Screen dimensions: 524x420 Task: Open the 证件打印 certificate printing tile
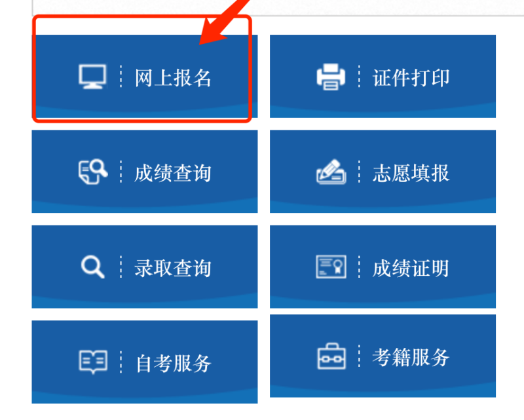click(383, 76)
